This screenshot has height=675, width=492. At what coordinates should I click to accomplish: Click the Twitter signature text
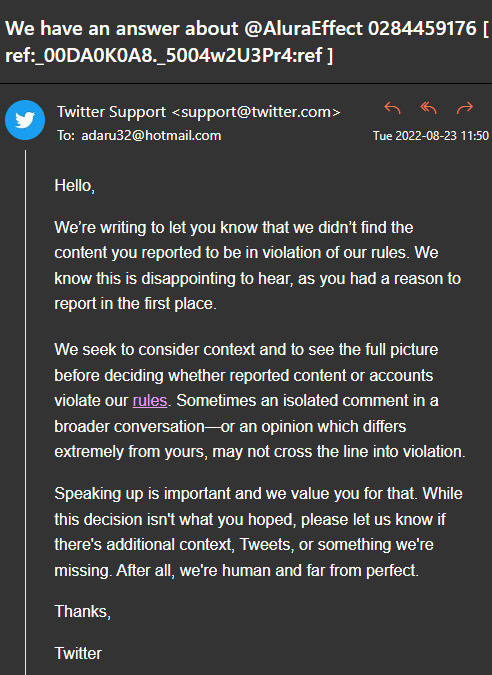click(78, 653)
